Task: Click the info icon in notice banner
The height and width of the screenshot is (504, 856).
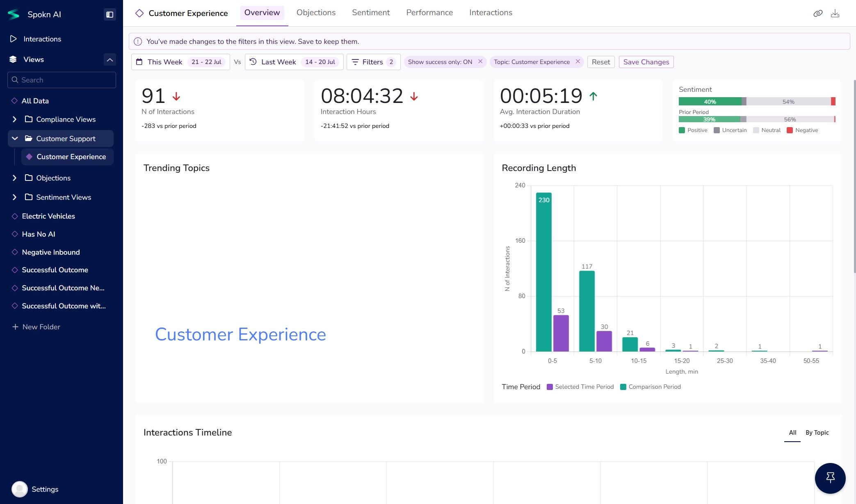Action: 138,41
